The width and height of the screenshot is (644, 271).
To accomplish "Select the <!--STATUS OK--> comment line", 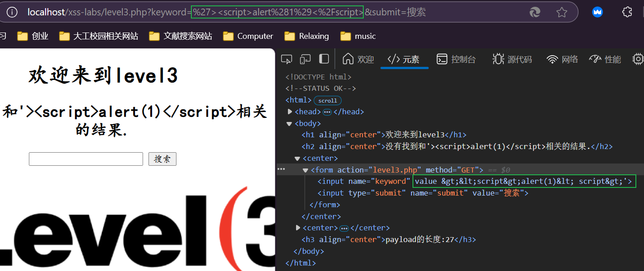I will [320, 89].
